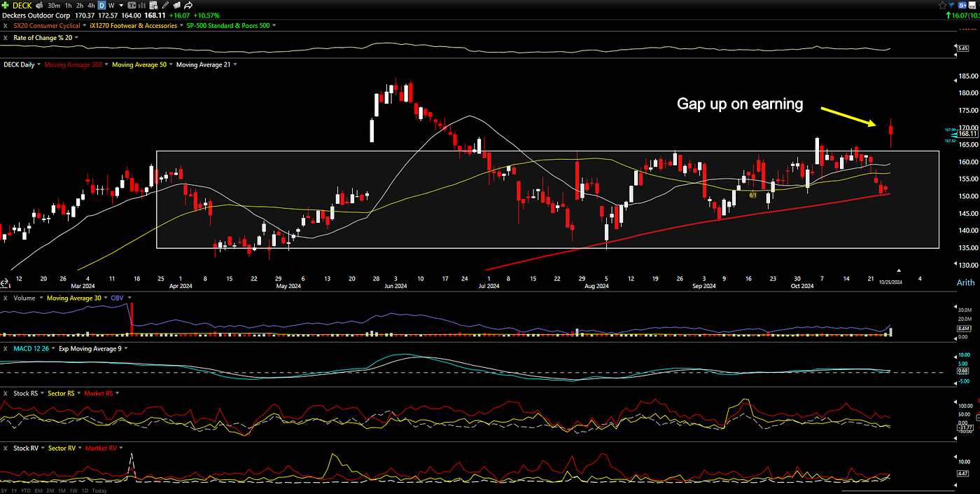Screen dimensions: 980x494
Task: Click the 10/25/2024 date marker
Action: click(890, 282)
